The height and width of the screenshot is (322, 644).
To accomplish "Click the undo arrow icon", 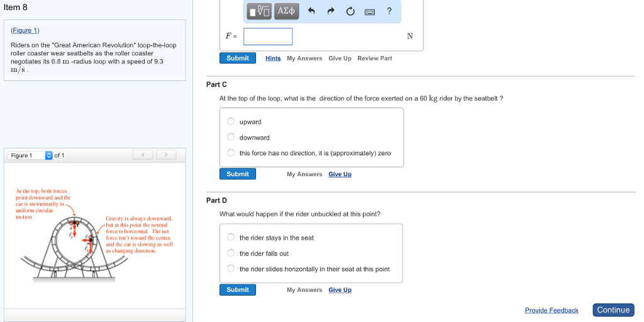I will point(311,11).
